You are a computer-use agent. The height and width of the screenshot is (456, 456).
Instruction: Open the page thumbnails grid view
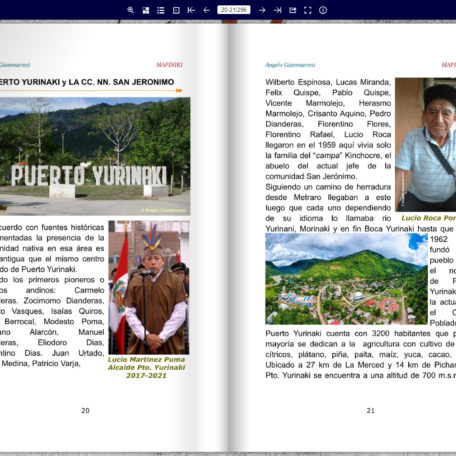point(146,10)
